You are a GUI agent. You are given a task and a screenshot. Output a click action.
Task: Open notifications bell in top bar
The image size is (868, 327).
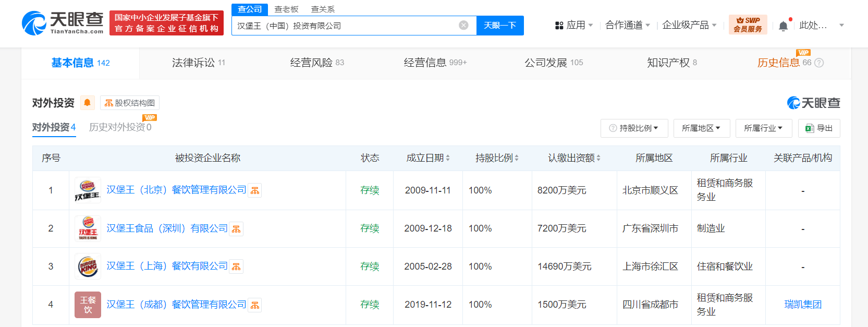783,26
